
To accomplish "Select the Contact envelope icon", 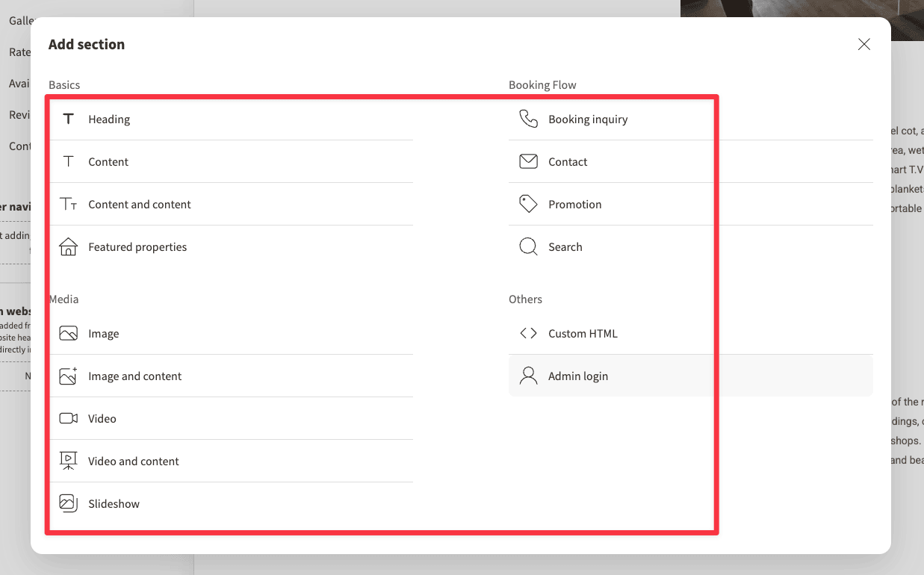I will click(528, 161).
